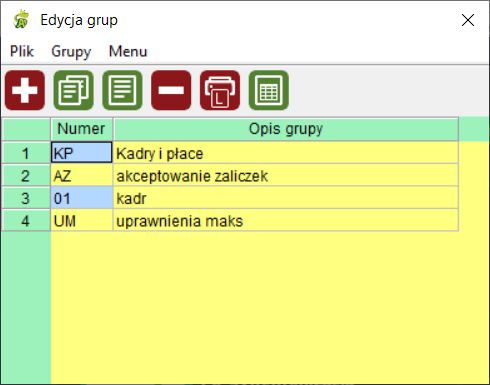Viewport: 490px width, 385px height.
Task: Open the Grupy menu
Action: [71, 51]
